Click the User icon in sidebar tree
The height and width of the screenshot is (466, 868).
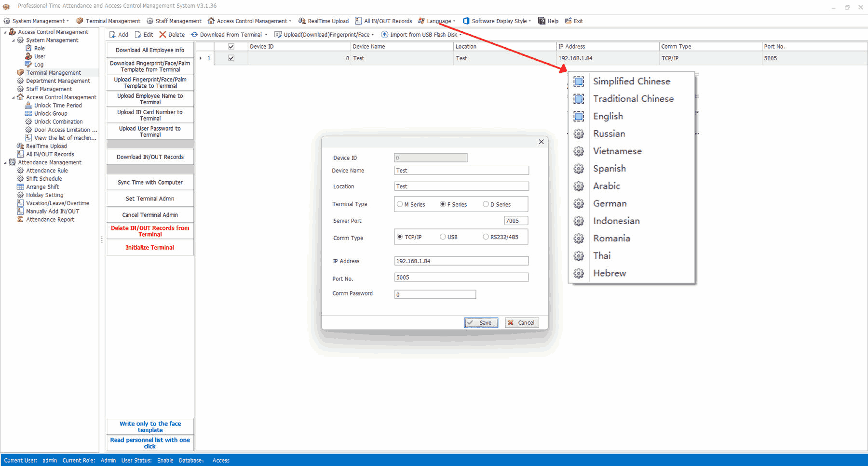pos(29,56)
